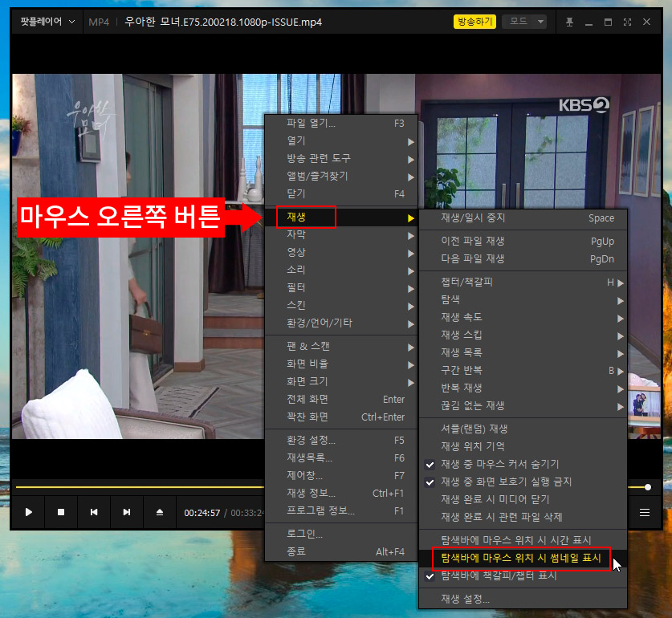Screen dimensions: 672x618
Task: Select 꽉찬 화면 menu entry
Action: (341, 417)
